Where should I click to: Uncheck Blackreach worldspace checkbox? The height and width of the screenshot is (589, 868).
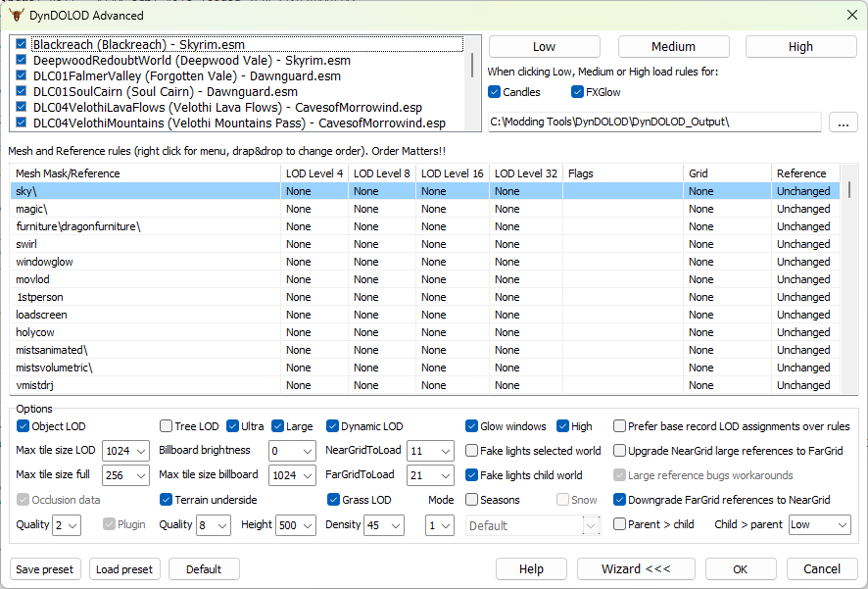(x=22, y=44)
